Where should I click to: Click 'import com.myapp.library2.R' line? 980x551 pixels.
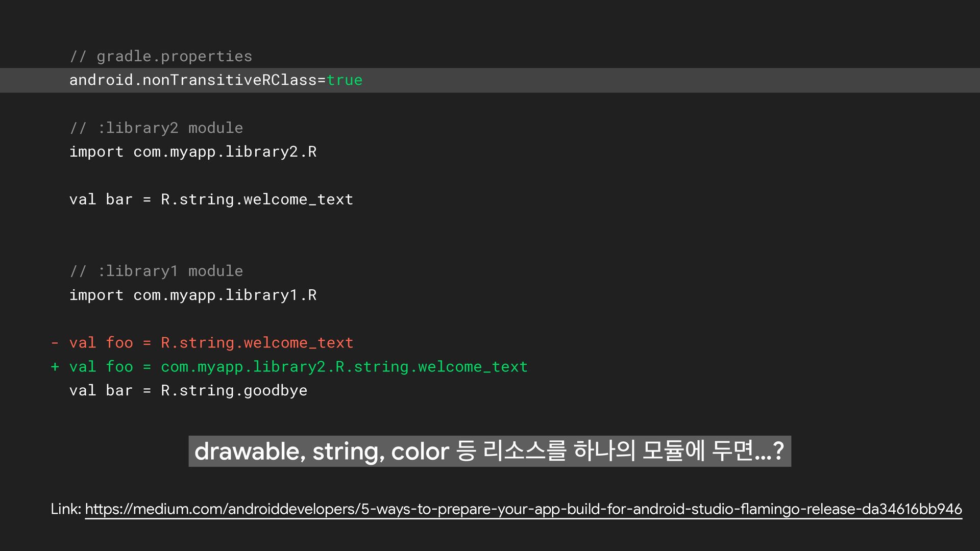click(193, 152)
